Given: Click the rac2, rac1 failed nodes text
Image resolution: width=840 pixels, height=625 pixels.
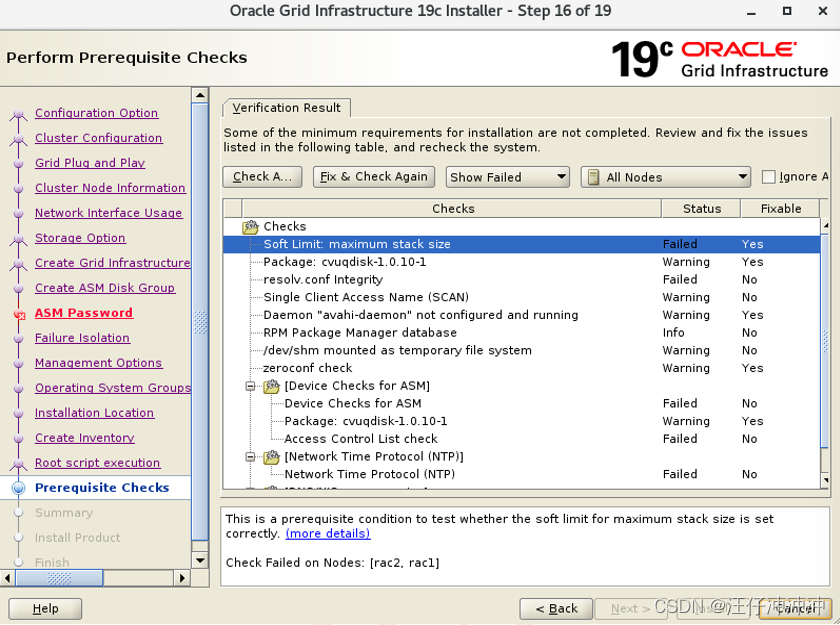Looking at the screenshot, I should pyautogui.click(x=404, y=563).
